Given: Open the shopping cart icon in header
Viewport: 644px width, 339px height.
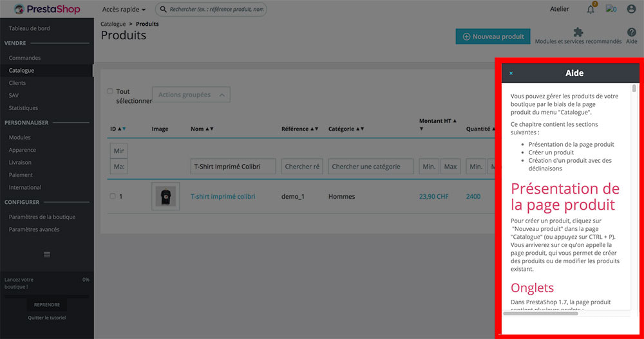Looking at the screenshot, I should click(x=611, y=10).
